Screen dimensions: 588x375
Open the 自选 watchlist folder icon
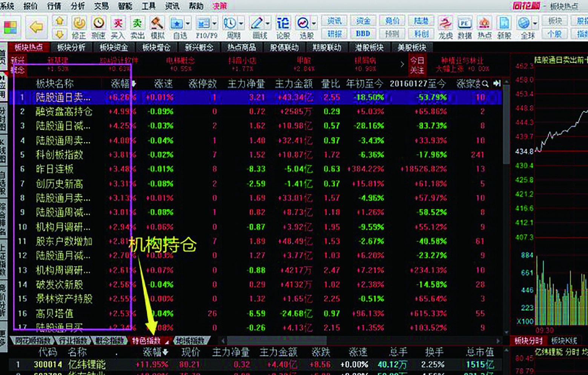click(177, 24)
